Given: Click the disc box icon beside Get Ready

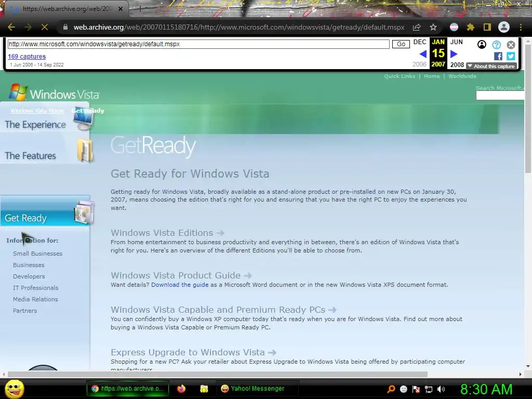Looking at the screenshot, I should [84, 212].
